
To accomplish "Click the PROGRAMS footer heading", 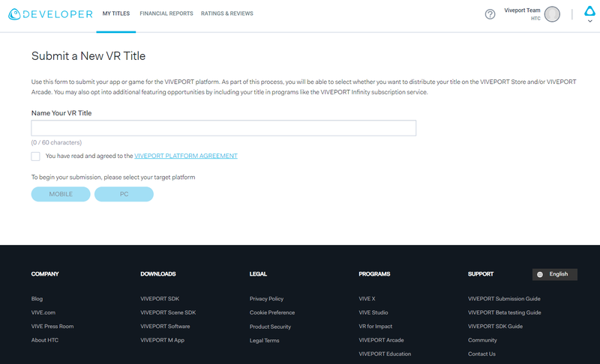I will pos(374,274).
